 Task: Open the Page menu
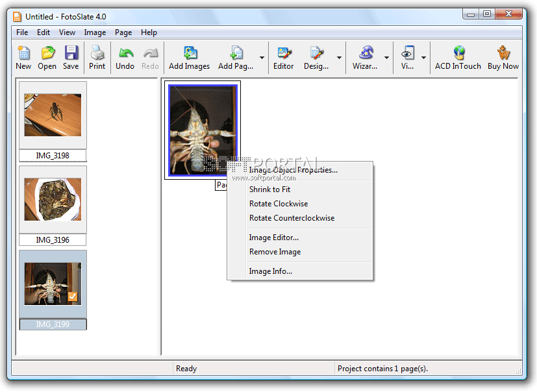click(123, 32)
